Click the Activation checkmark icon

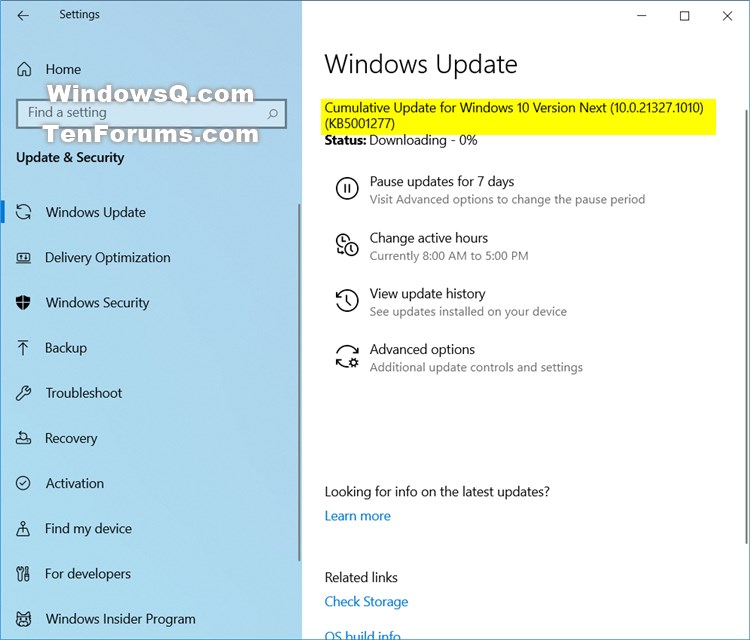coord(23,483)
